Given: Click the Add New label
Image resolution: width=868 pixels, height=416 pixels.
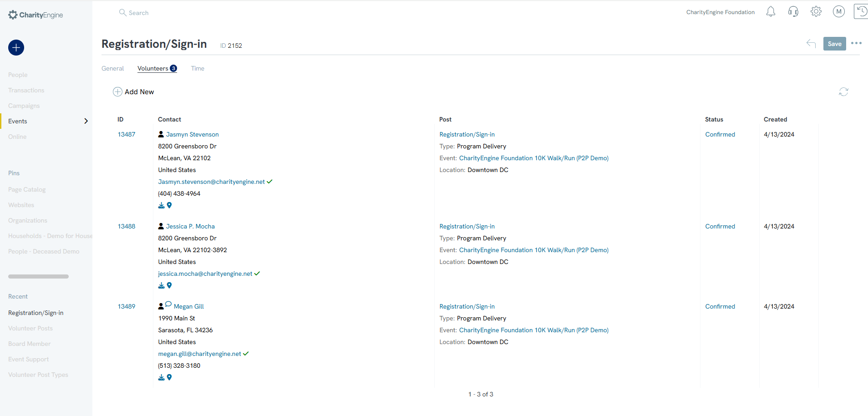Looking at the screenshot, I should pos(139,92).
